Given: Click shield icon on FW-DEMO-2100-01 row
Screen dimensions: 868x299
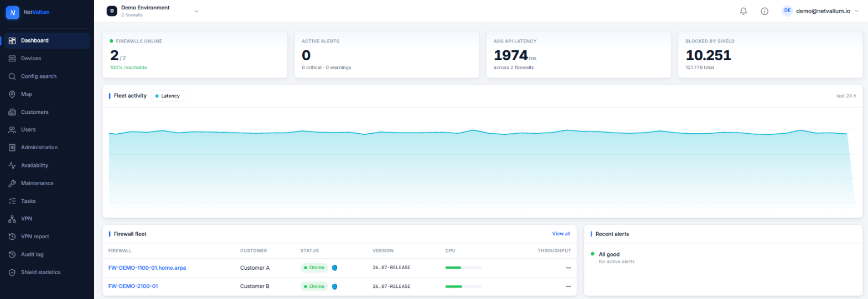Looking at the screenshot, I should tap(334, 286).
